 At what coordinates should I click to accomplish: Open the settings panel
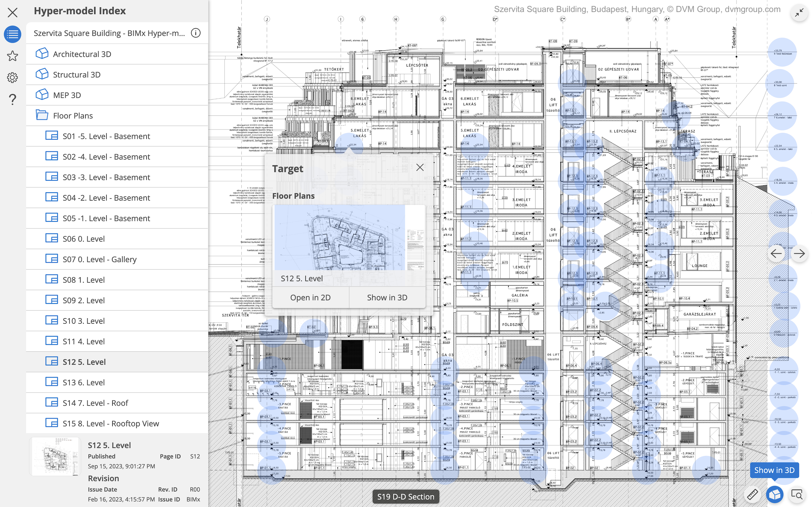pyautogui.click(x=12, y=77)
